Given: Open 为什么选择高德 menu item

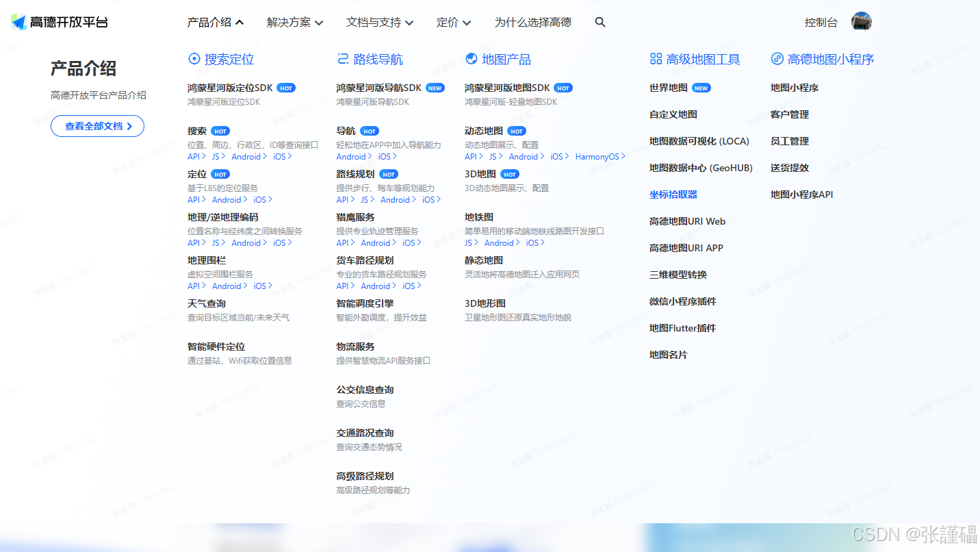Looking at the screenshot, I should (x=533, y=22).
